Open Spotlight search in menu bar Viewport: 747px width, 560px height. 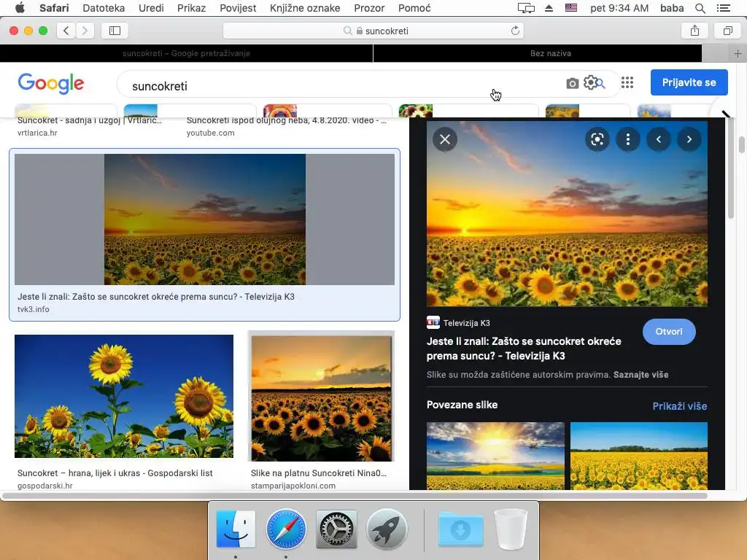(x=700, y=8)
